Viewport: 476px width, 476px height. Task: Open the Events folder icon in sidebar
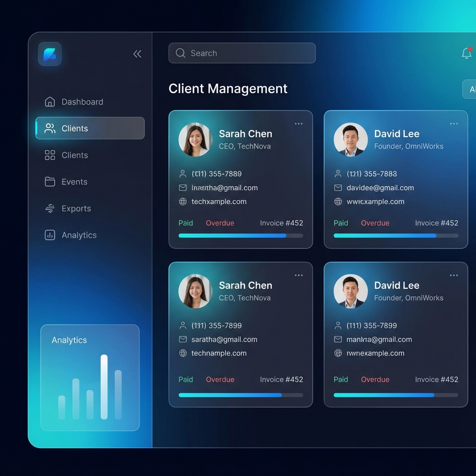click(50, 182)
